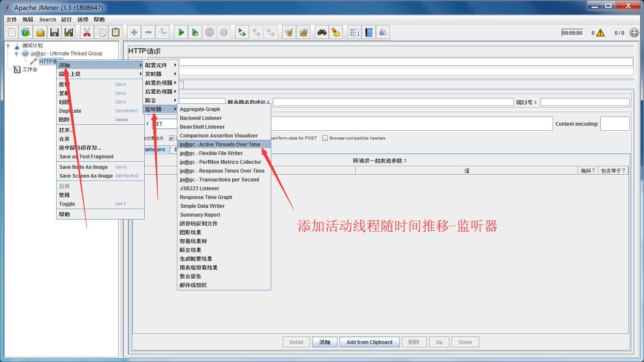
Task: Click the Remote Start All icon
Action: [x=242, y=32]
